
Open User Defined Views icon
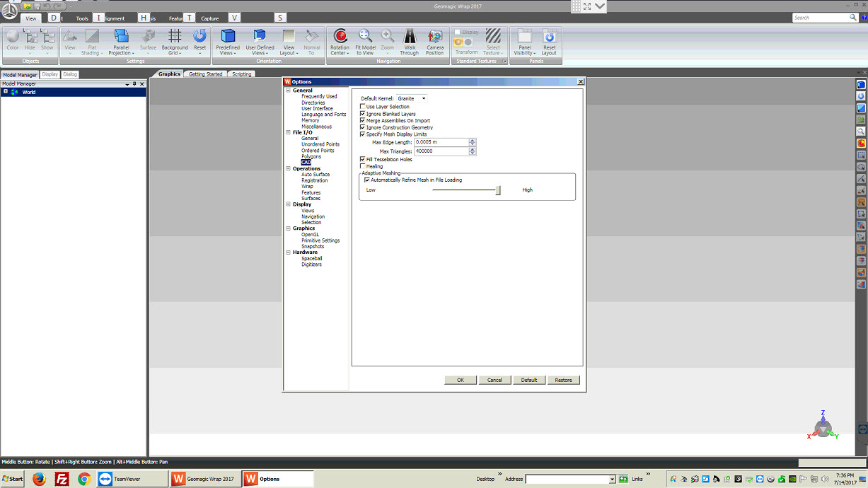pyautogui.click(x=260, y=36)
